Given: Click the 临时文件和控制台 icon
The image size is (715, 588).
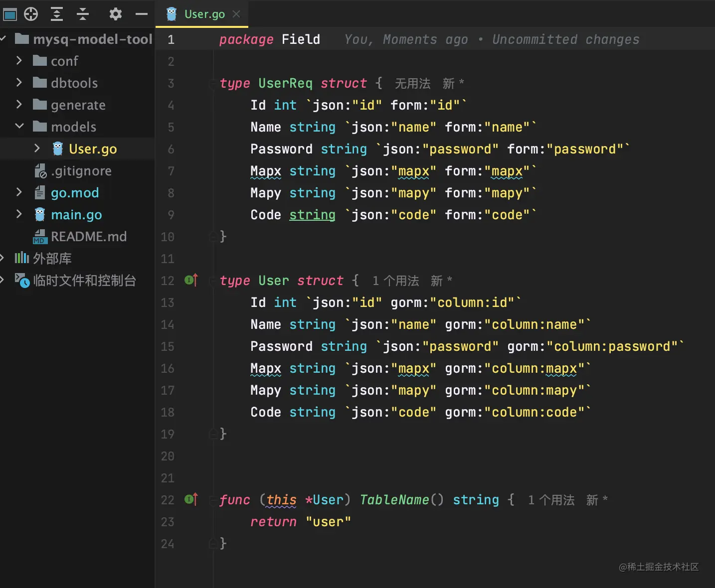Looking at the screenshot, I should (x=22, y=280).
